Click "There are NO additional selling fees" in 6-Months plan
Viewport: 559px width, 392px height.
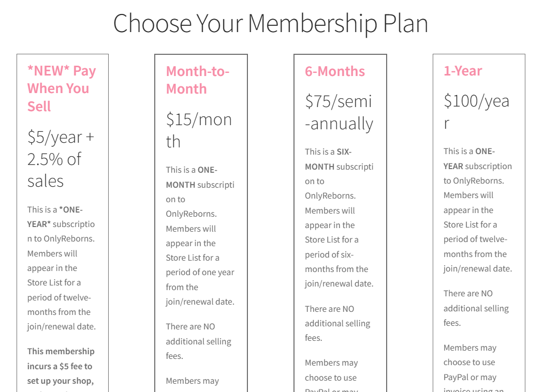(x=337, y=323)
